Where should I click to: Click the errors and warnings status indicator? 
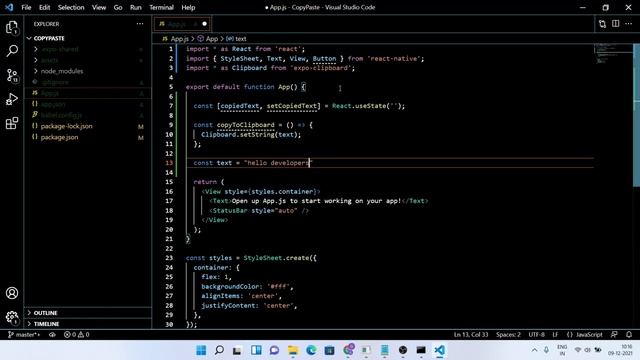76,335
